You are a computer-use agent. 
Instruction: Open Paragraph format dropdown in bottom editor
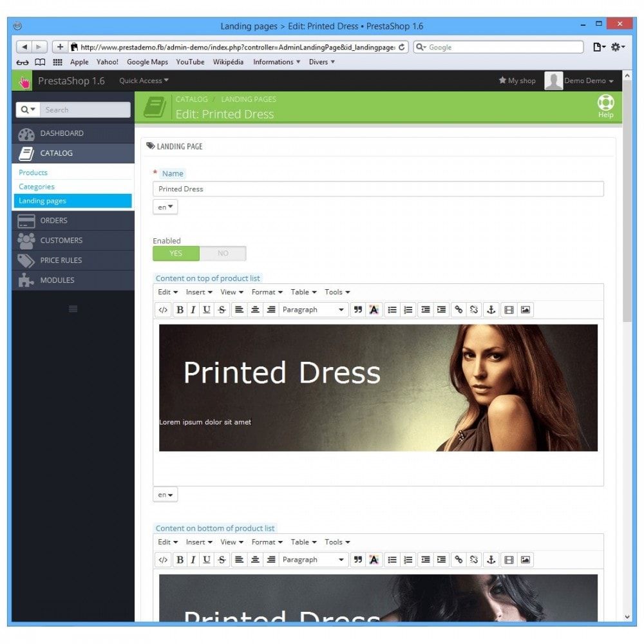tap(314, 560)
